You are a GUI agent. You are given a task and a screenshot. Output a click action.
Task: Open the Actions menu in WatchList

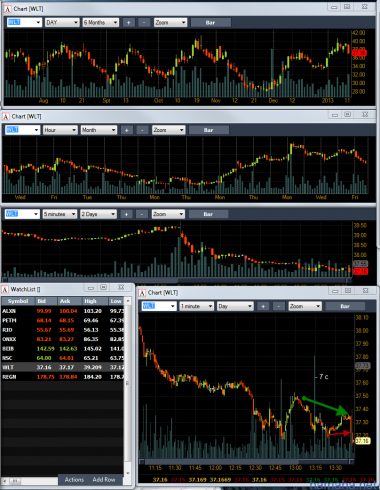pos(74,480)
